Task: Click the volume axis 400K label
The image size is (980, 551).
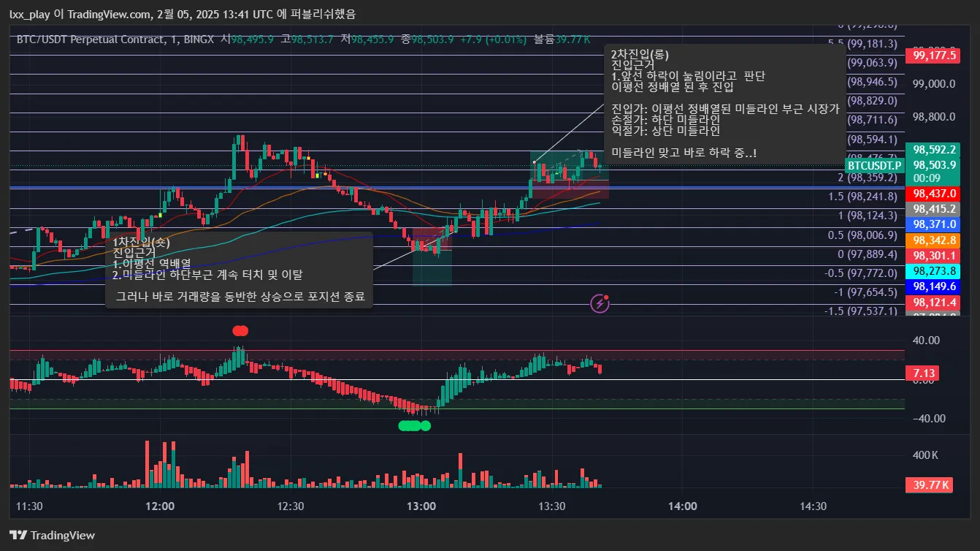Action: [x=926, y=455]
